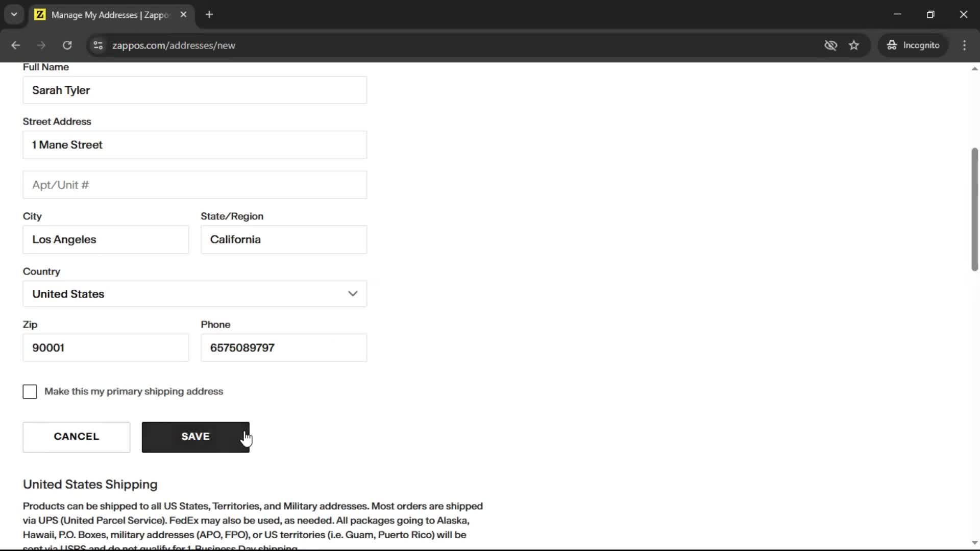
Task: Check Make this my primary shipping address
Action: click(x=30, y=392)
